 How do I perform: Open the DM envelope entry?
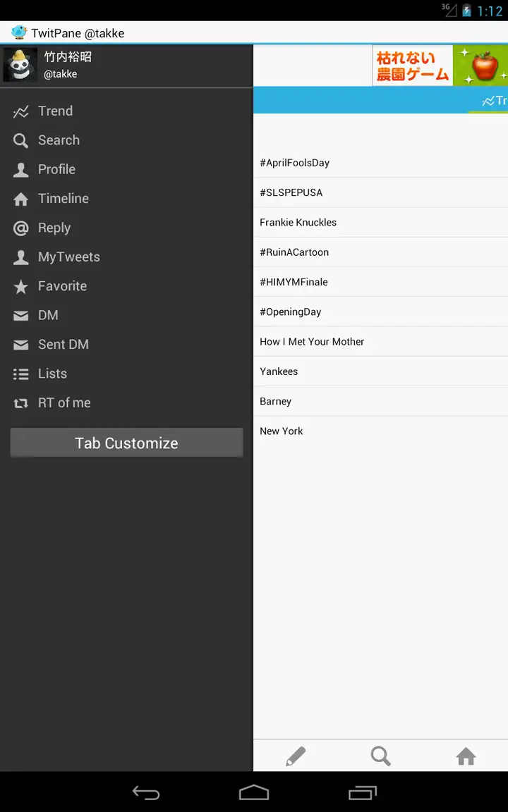coord(126,315)
